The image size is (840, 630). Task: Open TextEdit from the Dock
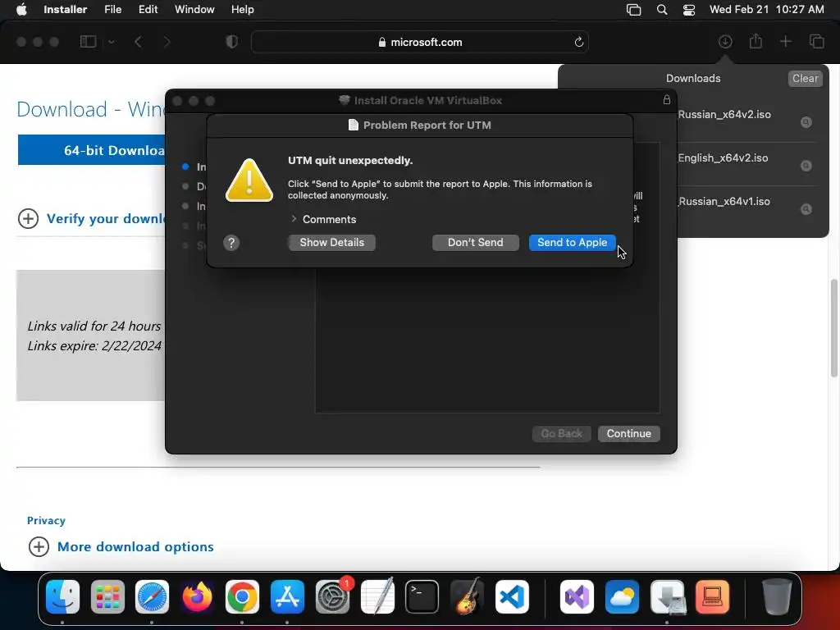tap(377, 596)
